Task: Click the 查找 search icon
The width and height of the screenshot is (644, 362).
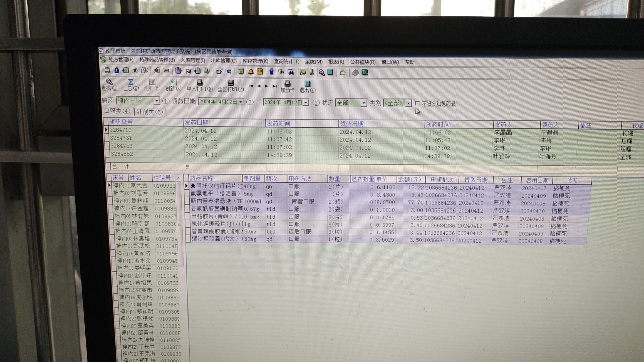Action: 109,82
